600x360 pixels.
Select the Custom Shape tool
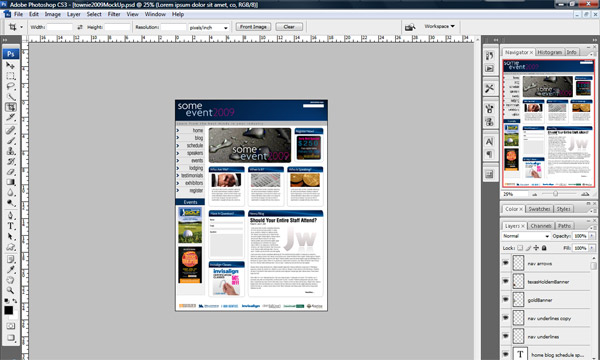pyautogui.click(x=10, y=247)
